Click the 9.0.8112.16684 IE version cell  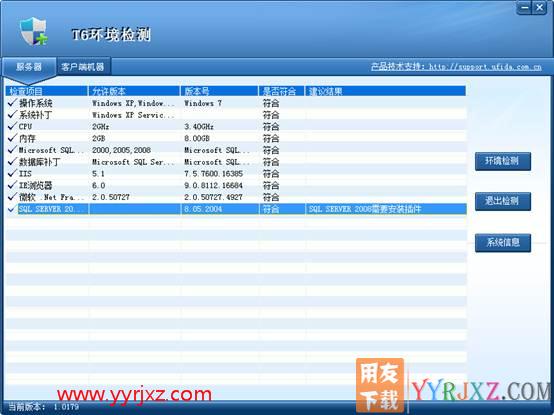tap(213, 185)
